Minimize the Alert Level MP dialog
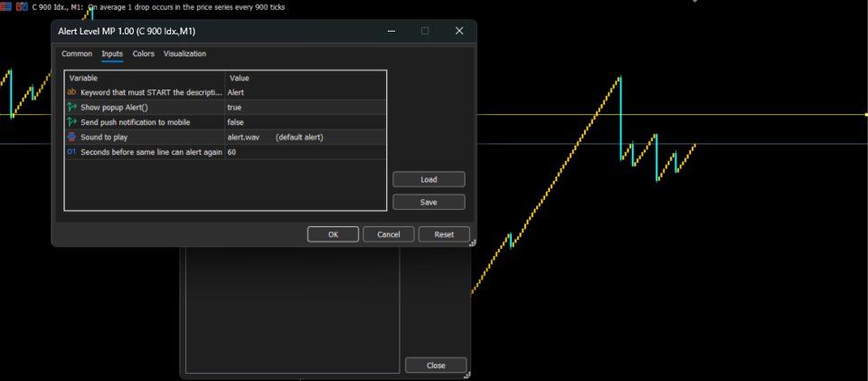Screen dimensions: 868x381 point(392,31)
